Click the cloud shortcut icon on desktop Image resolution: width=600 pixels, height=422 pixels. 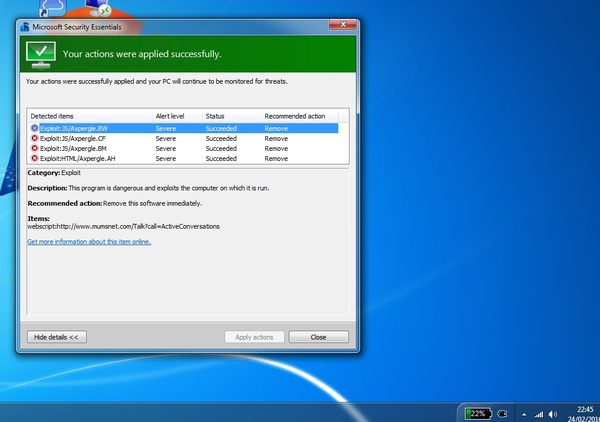pyautogui.click(x=53, y=8)
